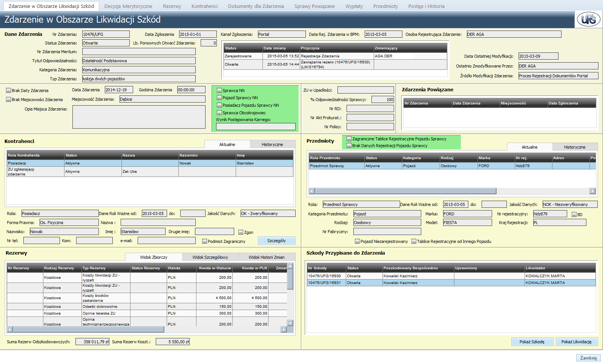Click right arrow of Przedmioty table scrollbar
Image resolution: width=603 pixels, height=364 pixels.
[593, 191]
